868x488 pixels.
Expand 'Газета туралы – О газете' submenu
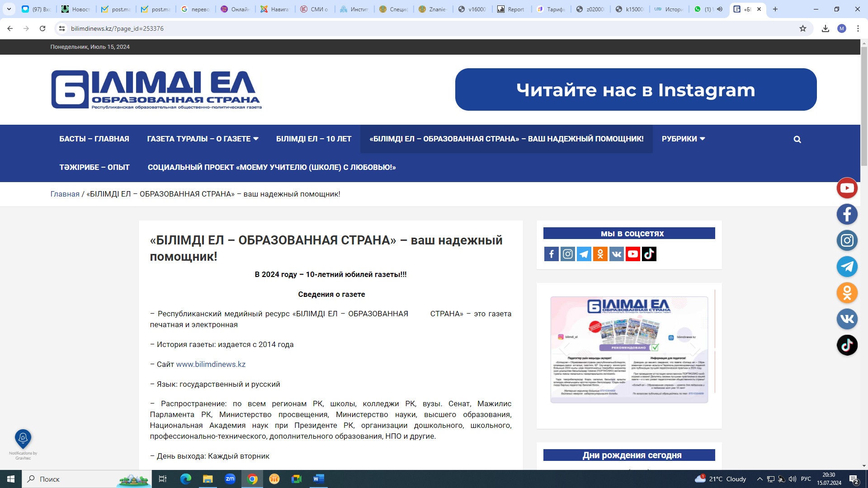pyautogui.click(x=203, y=139)
